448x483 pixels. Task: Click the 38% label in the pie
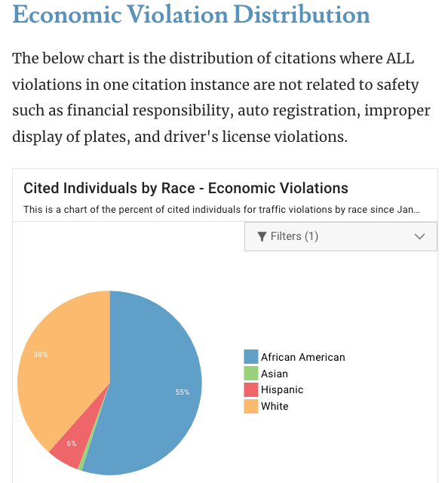pyautogui.click(x=41, y=355)
